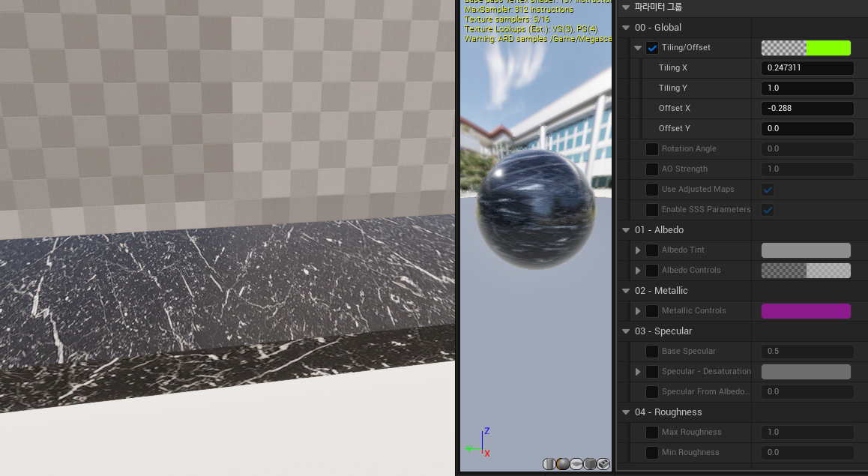Click the 'Rotation Angle' parameter label

pyautogui.click(x=689, y=149)
